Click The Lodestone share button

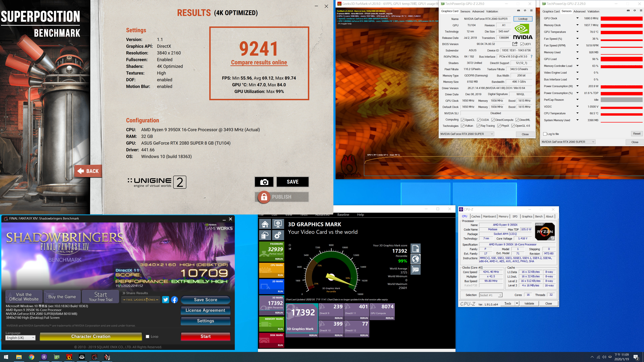pos(141,299)
